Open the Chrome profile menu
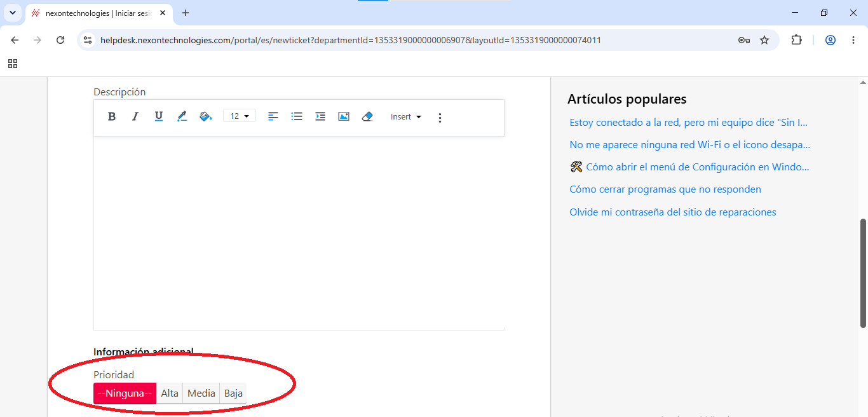Image resolution: width=868 pixels, height=417 pixels. click(831, 40)
